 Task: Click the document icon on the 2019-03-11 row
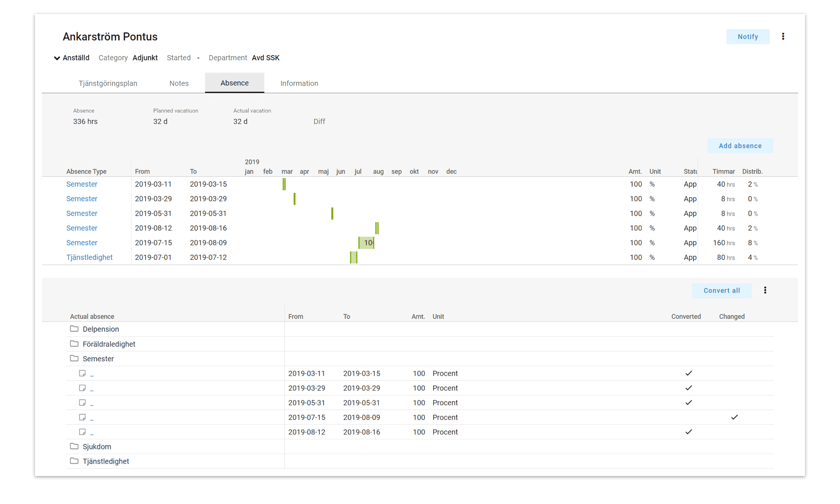click(x=83, y=373)
